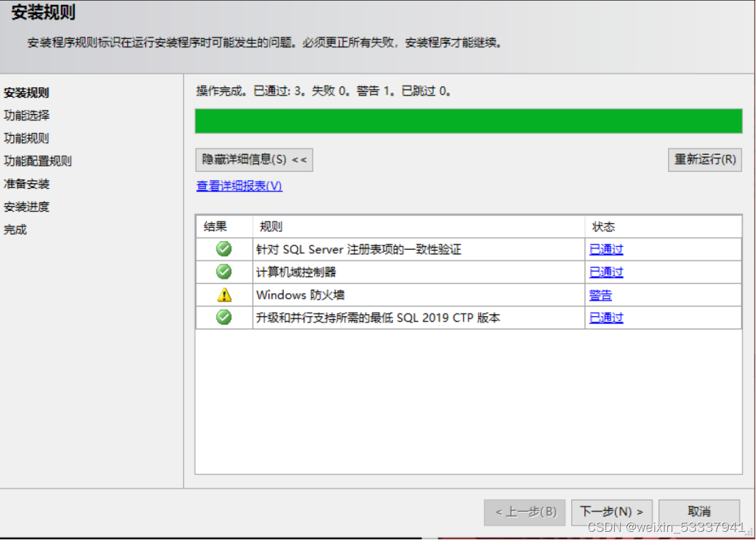Click the 操作完成 summary status line
756x540 pixels.
pyautogui.click(x=324, y=91)
